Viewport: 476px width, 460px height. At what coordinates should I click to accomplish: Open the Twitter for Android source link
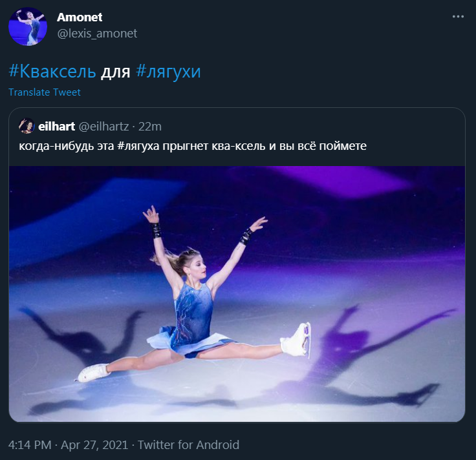tap(188, 444)
